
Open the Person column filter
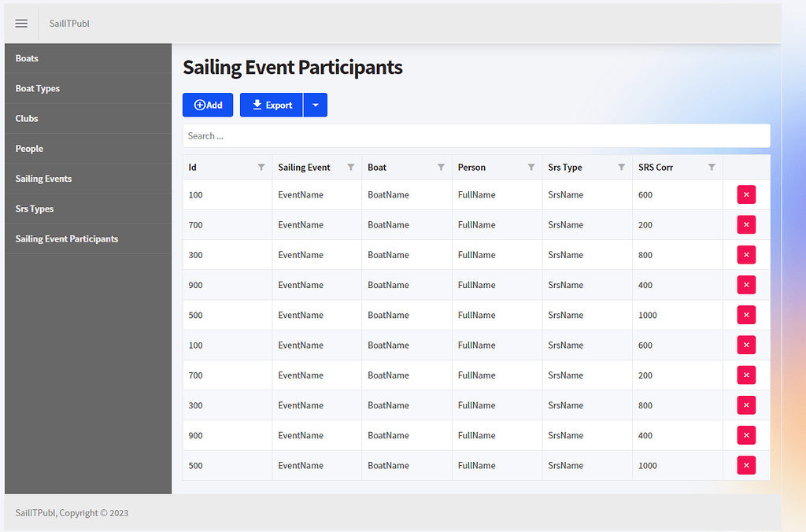point(531,167)
